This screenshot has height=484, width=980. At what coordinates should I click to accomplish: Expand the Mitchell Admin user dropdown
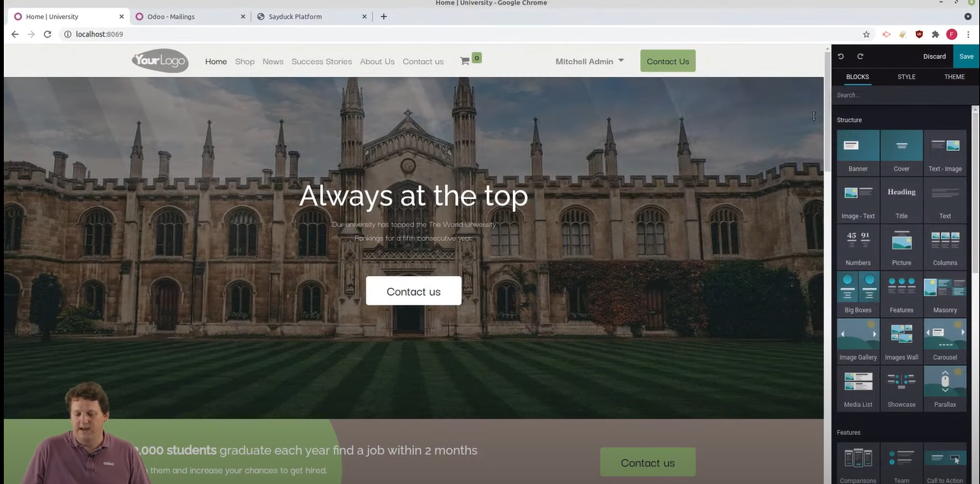589,62
